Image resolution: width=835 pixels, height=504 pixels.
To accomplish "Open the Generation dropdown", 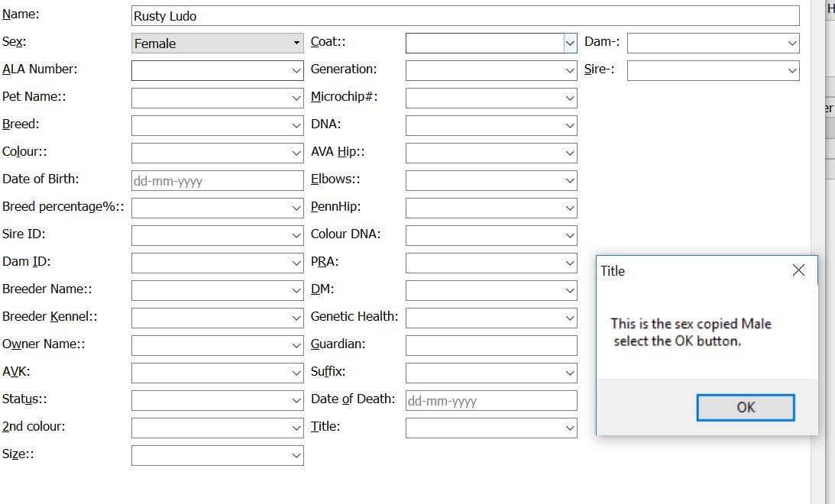I will [569, 71].
